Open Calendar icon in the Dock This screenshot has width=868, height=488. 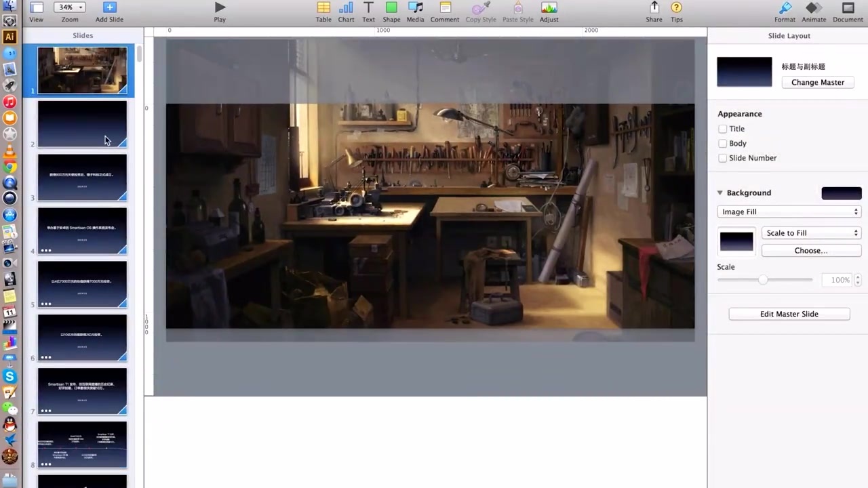click(9, 312)
